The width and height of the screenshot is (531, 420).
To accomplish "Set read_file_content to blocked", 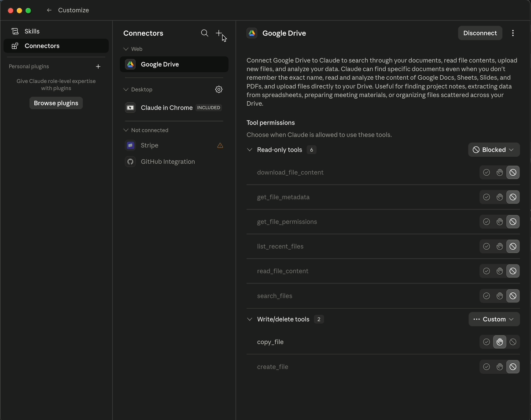I will pos(513,271).
